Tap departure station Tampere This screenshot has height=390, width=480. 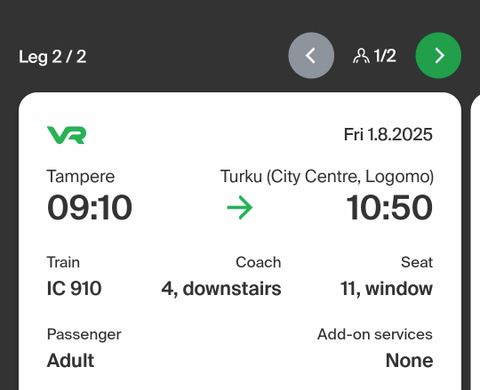(x=81, y=176)
